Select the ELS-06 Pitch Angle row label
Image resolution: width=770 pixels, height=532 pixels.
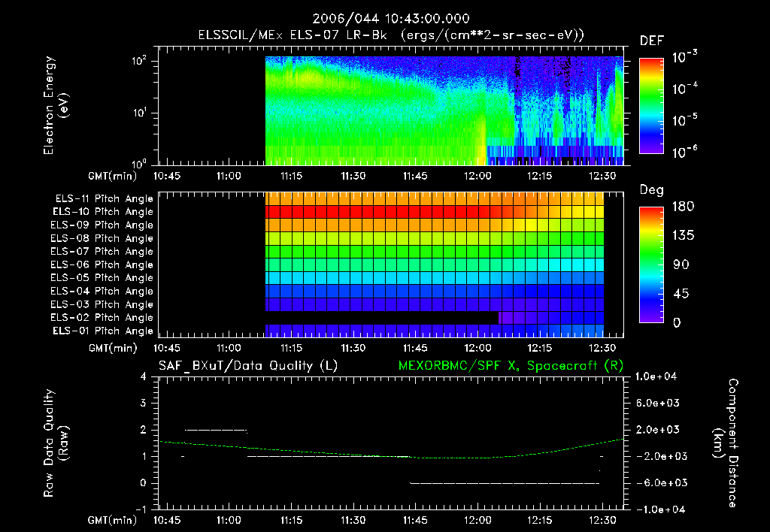point(102,265)
